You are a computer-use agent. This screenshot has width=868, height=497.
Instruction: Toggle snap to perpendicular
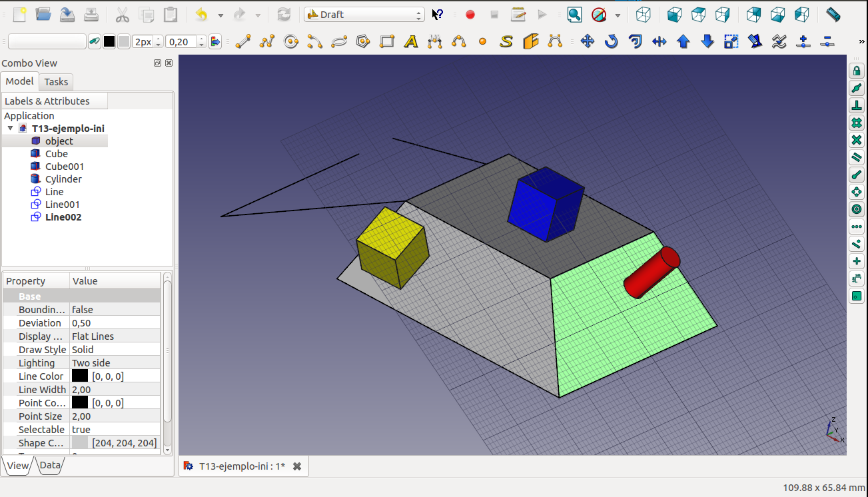857,106
